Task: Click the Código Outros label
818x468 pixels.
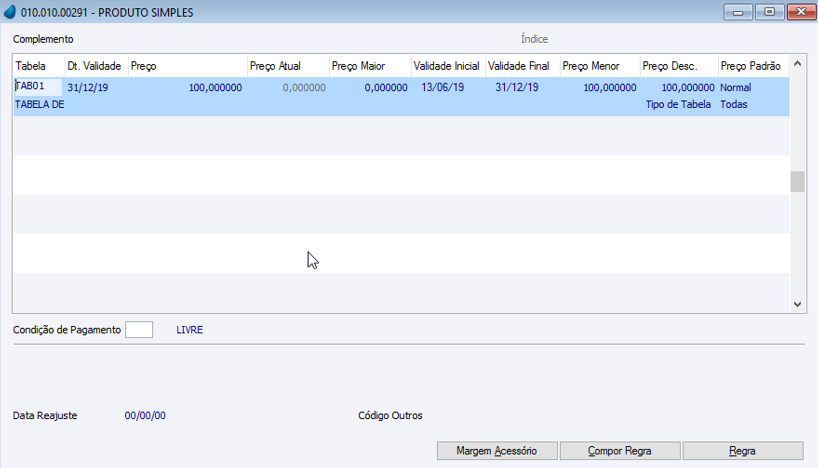Action: pyautogui.click(x=390, y=416)
